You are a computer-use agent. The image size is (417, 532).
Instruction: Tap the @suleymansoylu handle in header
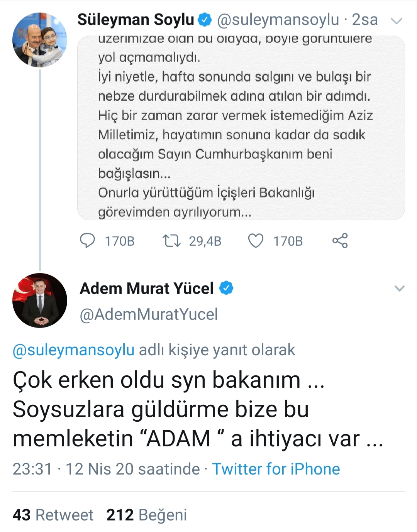pos(278,20)
